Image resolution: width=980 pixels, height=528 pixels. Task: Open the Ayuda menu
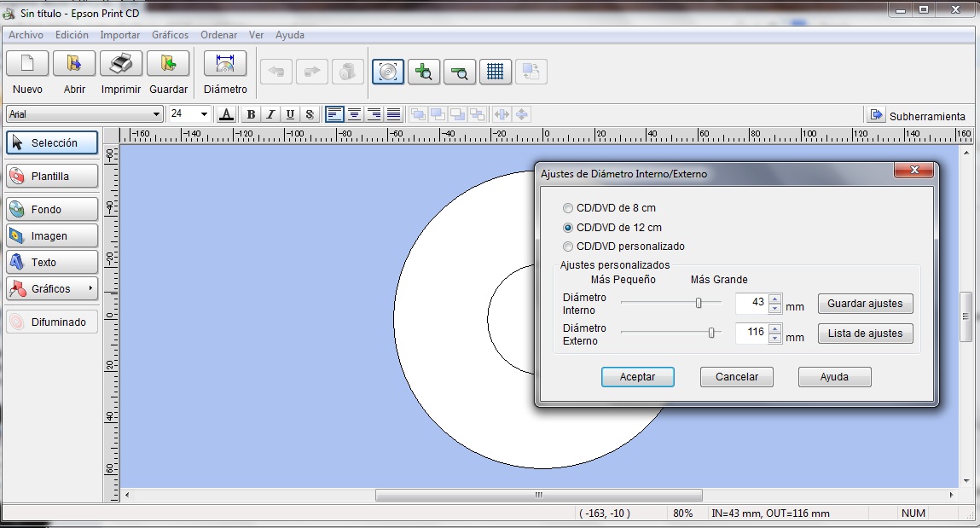pyautogui.click(x=290, y=35)
